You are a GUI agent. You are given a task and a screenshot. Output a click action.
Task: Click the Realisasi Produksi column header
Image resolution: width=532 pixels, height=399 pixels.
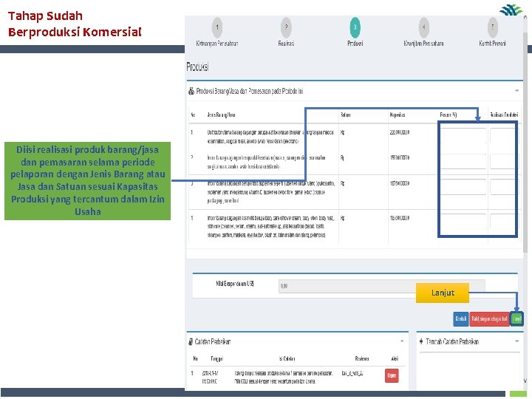point(504,115)
